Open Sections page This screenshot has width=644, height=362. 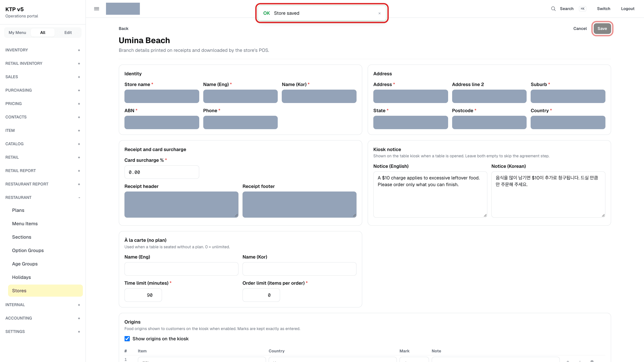[x=45, y=237]
